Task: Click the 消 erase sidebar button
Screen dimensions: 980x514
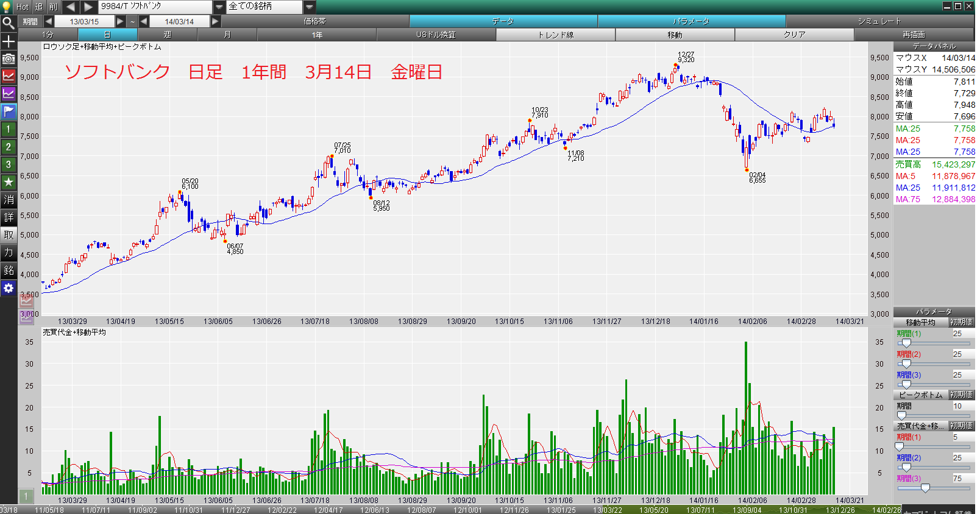Action: tap(9, 200)
